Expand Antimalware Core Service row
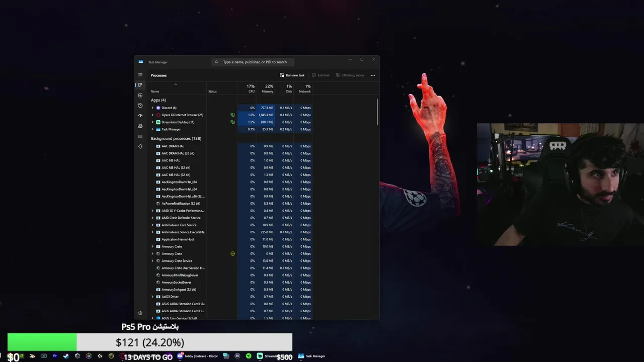Viewport: 644px width, 362px height. point(152,225)
